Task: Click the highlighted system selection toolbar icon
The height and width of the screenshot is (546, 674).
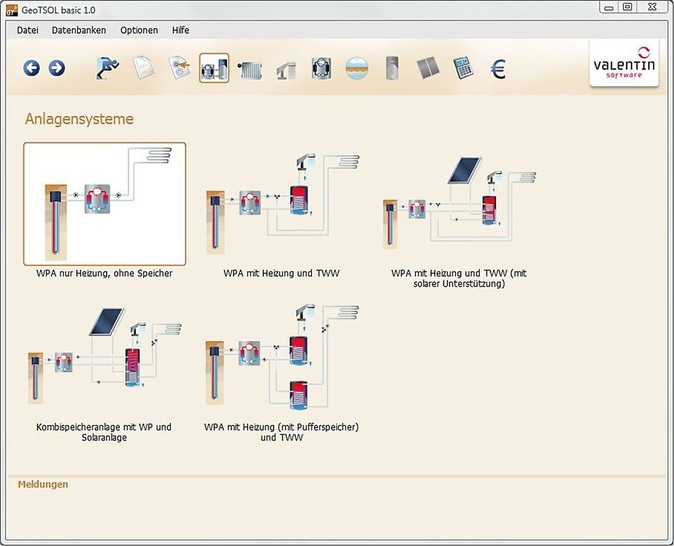Action: point(214,68)
